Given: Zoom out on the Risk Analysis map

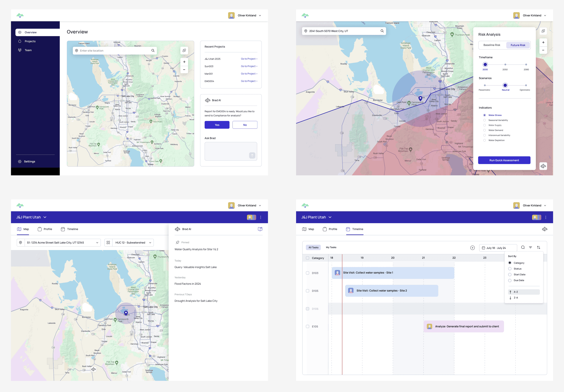Looking at the screenshot, I should [543, 50].
